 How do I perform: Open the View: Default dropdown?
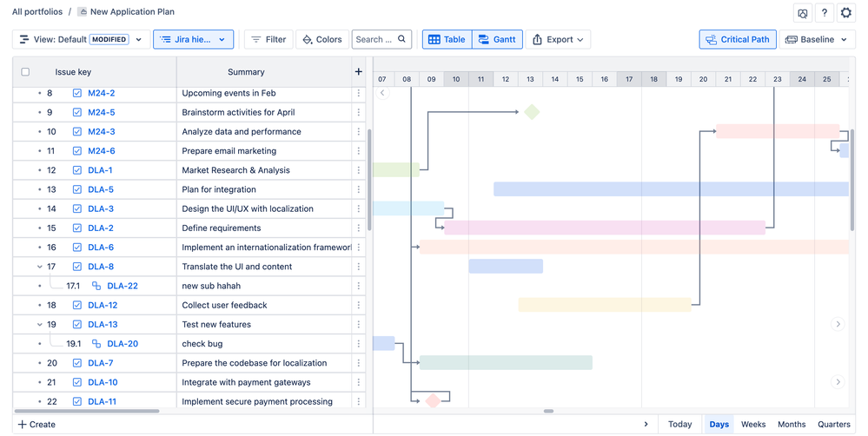click(x=81, y=39)
